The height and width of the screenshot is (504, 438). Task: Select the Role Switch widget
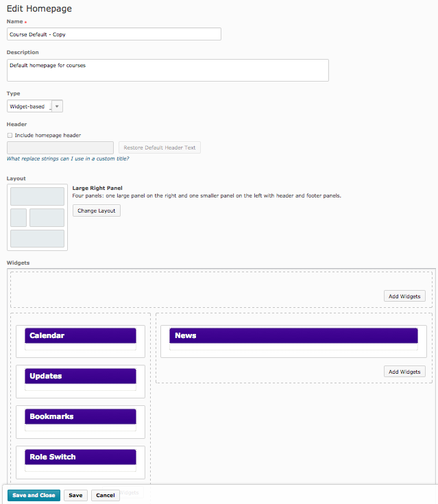tap(80, 457)
